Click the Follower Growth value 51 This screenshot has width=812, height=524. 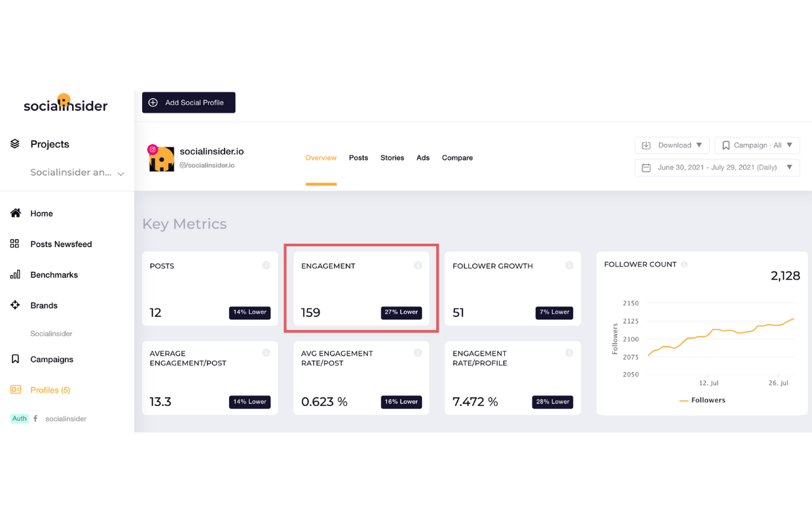pyautogui.click(x=458, y=312)
